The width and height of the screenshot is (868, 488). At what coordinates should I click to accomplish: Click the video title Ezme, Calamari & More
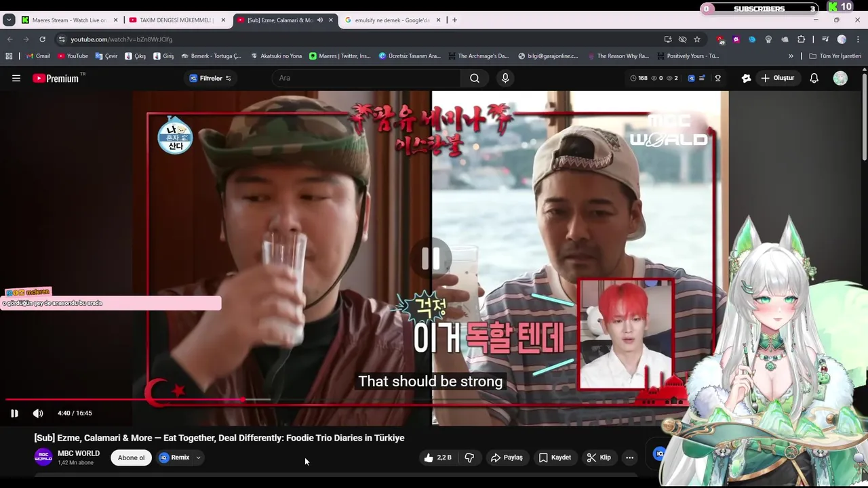(219, 438)
